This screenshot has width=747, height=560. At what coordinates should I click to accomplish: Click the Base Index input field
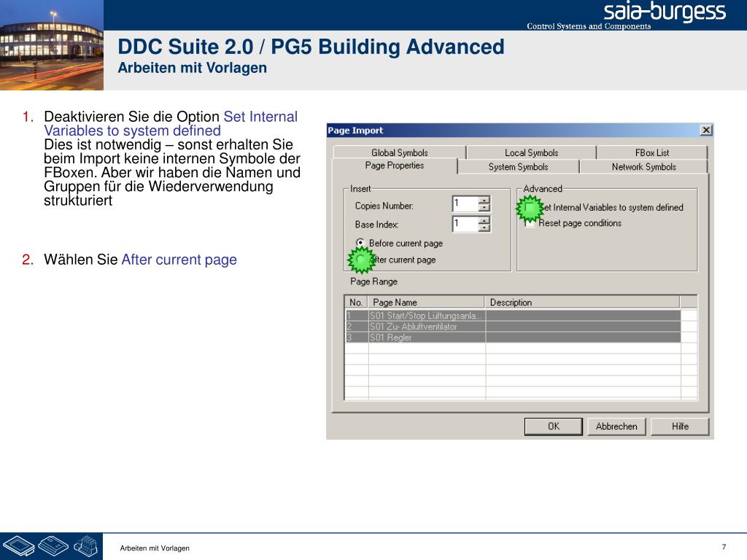465,224
